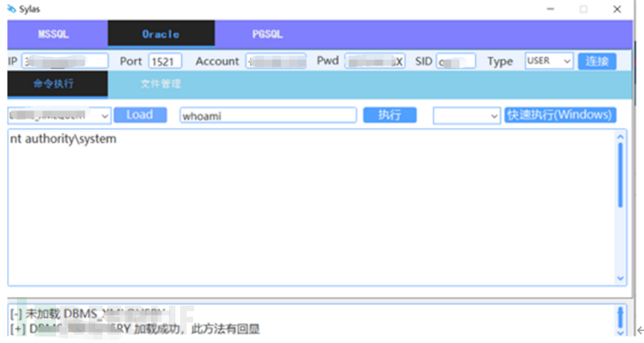Viewport: 644px width, 343px height.
Task: Open the PGSQL tab
Action: pos(267,35)
